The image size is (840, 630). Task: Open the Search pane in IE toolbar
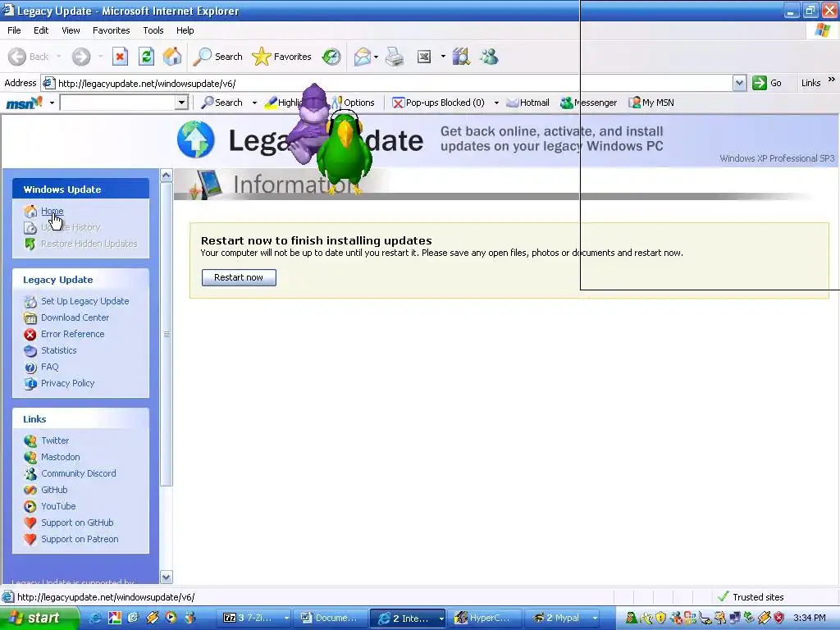click(x=218, y=57)
